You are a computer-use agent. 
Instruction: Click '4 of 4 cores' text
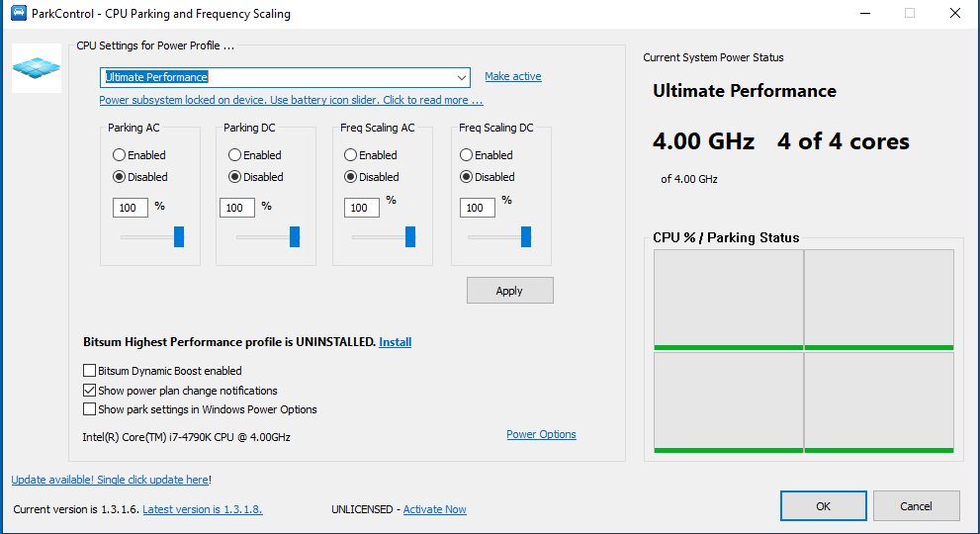[844, 141]
